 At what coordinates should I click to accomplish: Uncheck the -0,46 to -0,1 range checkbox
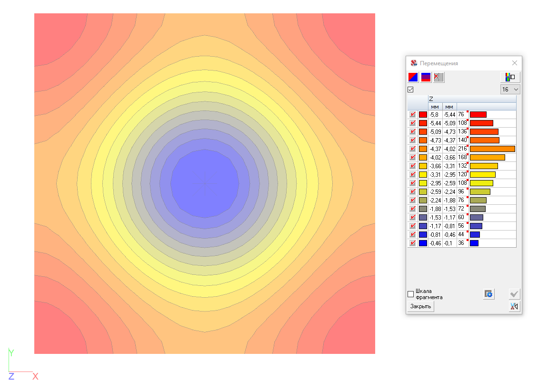click(x=412, y=243)
